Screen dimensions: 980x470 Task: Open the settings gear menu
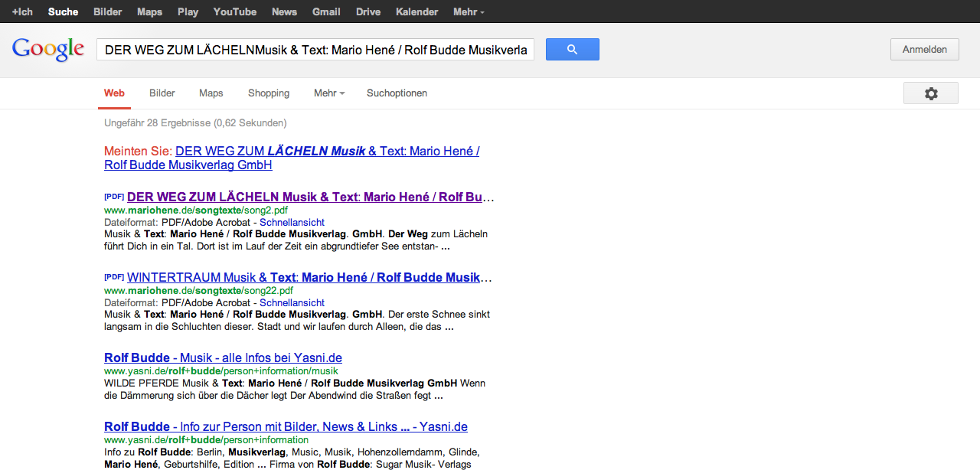(x=930, y=93)
